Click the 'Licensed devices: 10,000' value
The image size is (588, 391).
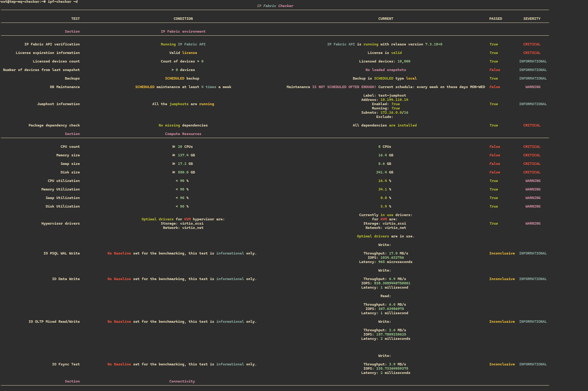click(x=384, y=61)
